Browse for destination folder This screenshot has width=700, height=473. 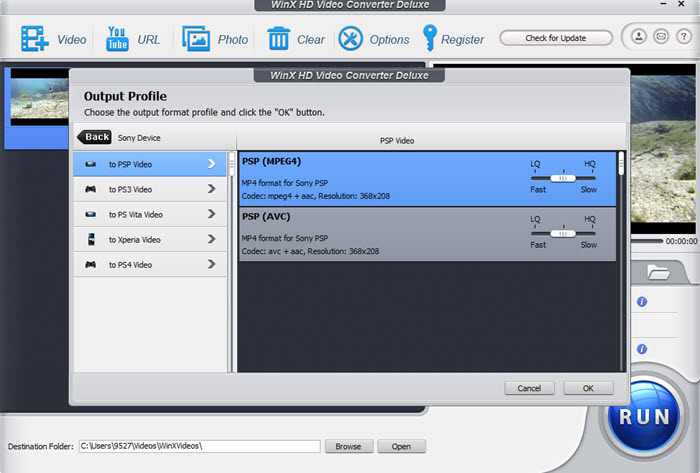tap(349, 446)
